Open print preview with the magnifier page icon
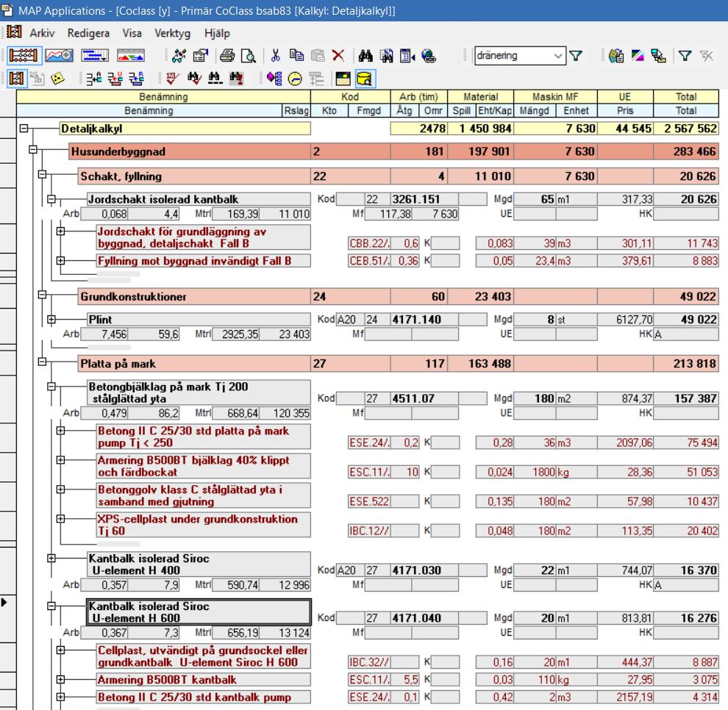This screenshot has width=728, height=710. [x=249, y=56]
